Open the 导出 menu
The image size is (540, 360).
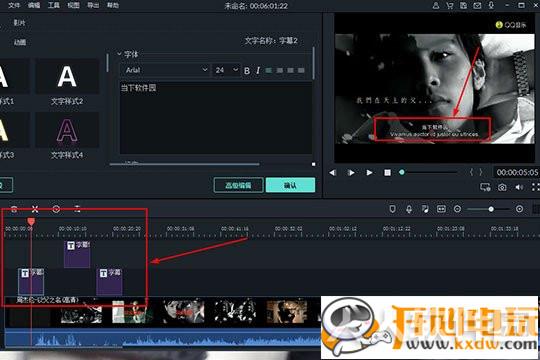click(x=93, y=5)
